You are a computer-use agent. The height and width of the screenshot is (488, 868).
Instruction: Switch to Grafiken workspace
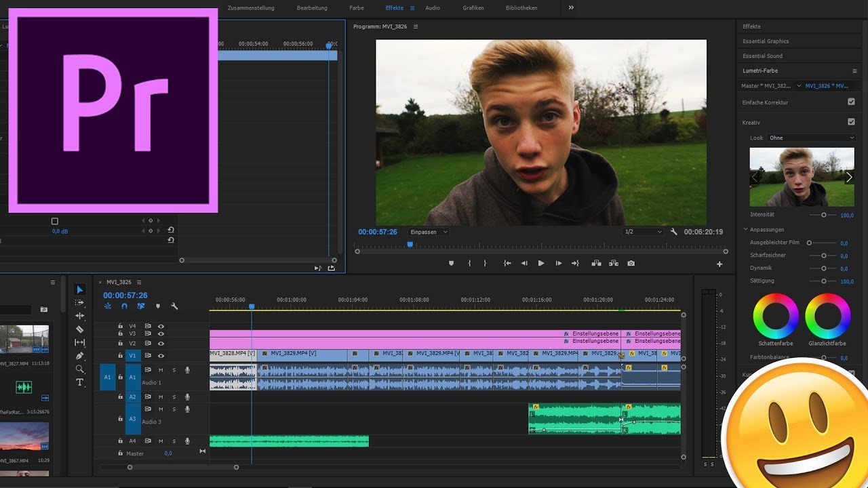coord(473,8)
